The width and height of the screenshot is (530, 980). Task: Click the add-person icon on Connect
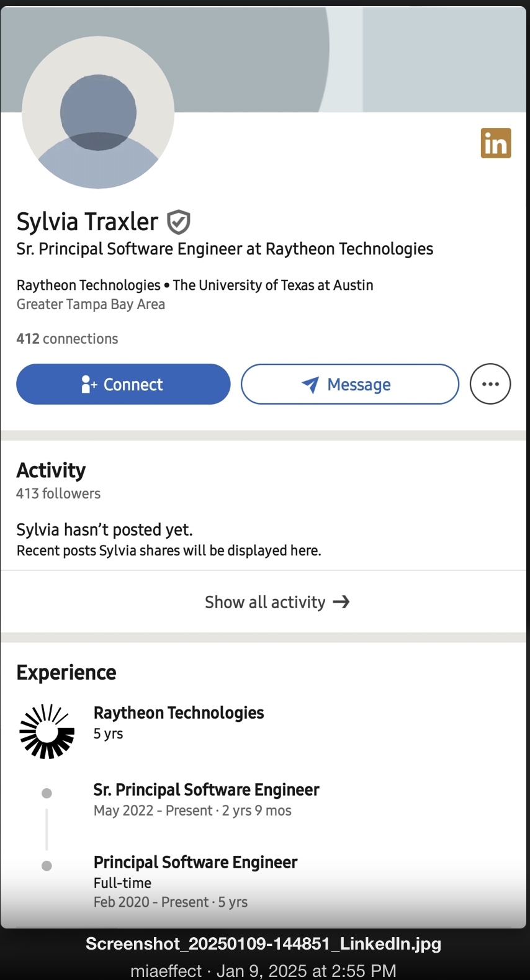89,385
